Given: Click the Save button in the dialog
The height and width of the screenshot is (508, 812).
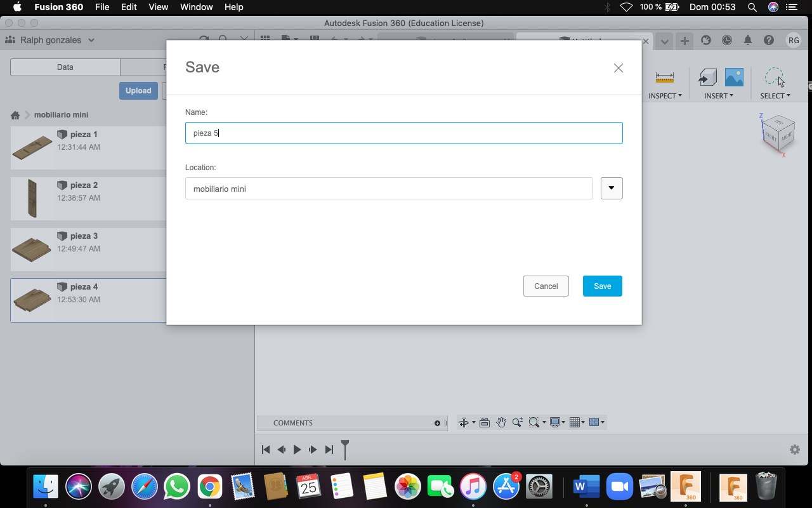Looking at the screenshot, I should (x=602, y=286).
